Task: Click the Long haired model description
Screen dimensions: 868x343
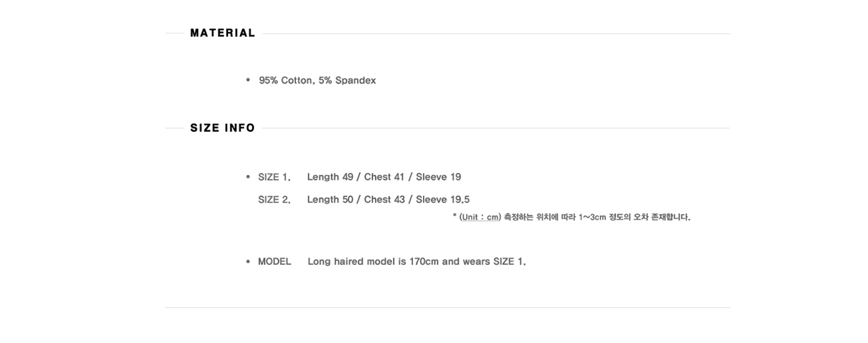Action: 417,261
